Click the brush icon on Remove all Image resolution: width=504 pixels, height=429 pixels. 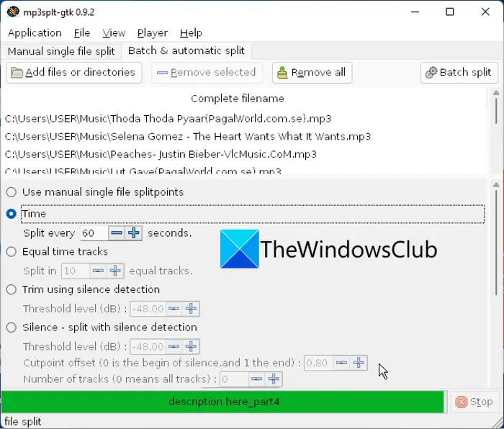coord(282,73)
